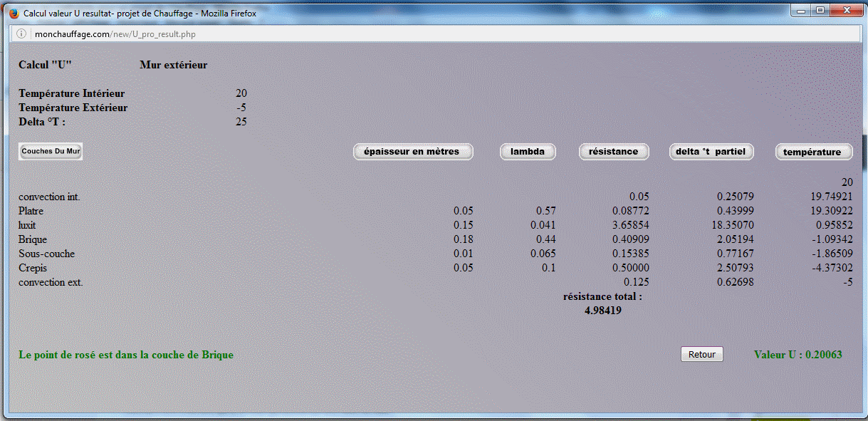This screenshot has height=421, width=868.
Task: Select the 'Brique' layer label
Action: pyautogui.click(x=33, y=239)
